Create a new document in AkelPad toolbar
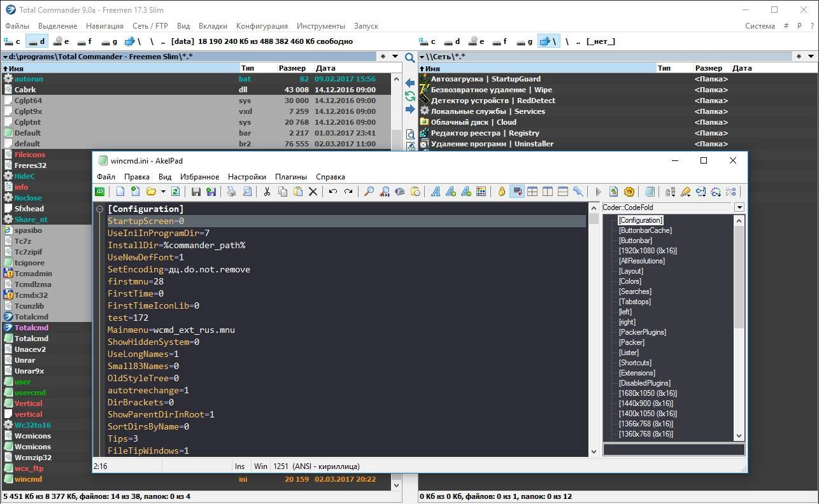The width and height of the screenshot is (819, 504). 120,192
